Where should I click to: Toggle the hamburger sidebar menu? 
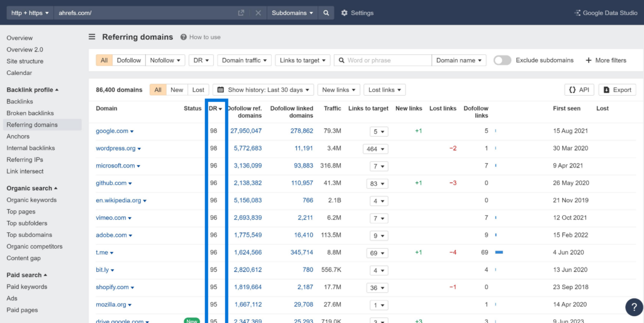(92, 37)
